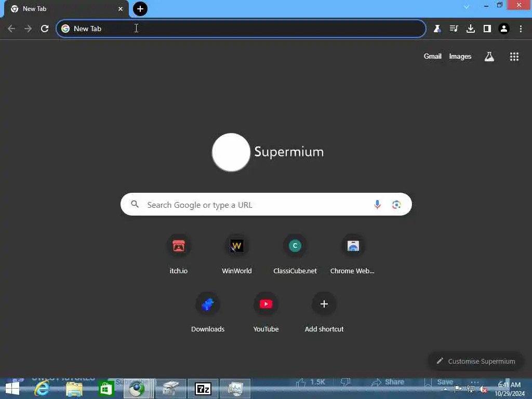532x399 pixels.
Task: Go back with the back arrow
Action: [11, 29]
